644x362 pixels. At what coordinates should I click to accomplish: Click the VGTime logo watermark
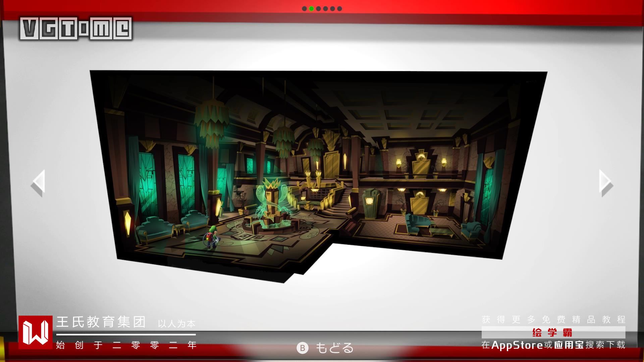[x=76, y=29]
